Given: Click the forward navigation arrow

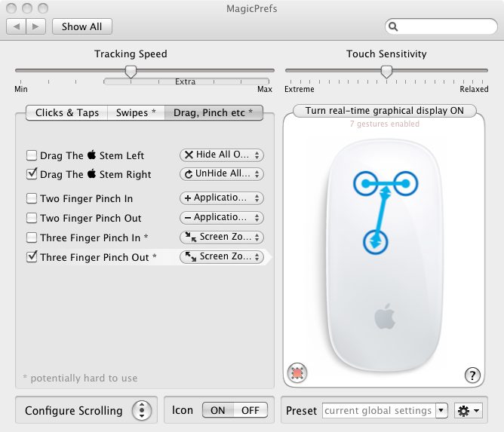Looking at the screenshot, I should point(36,26).
